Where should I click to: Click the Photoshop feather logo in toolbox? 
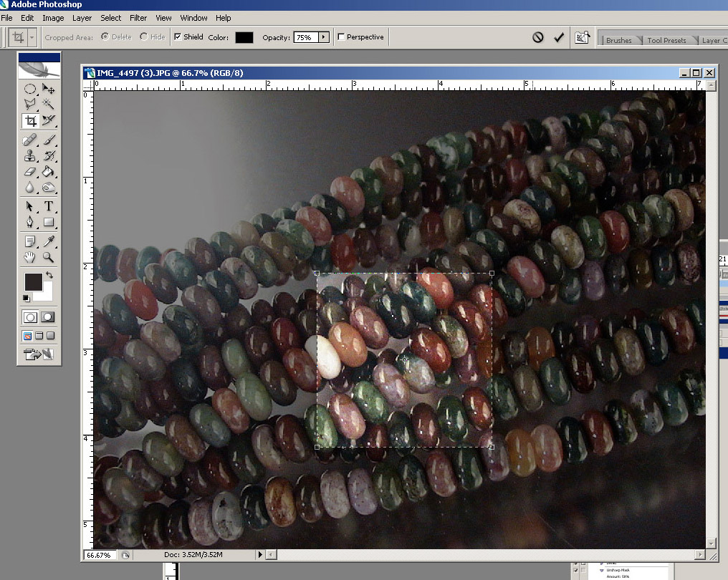[x=39, y=69]
